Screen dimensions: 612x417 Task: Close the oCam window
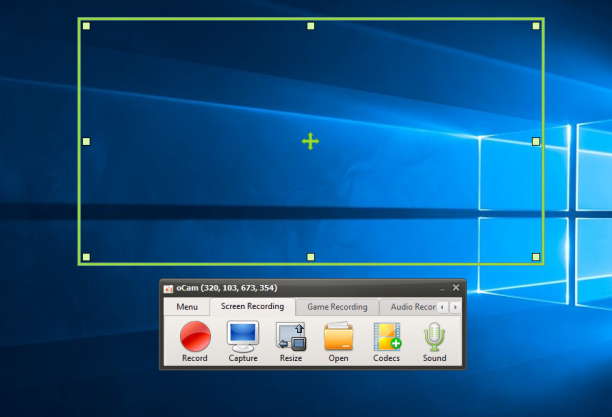click(456, 287)
